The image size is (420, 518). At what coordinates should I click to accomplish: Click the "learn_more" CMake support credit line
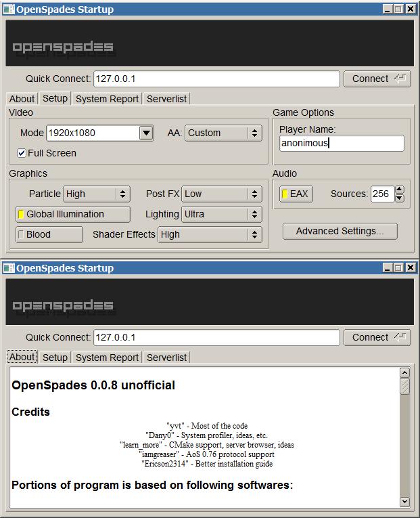[207, 445]
